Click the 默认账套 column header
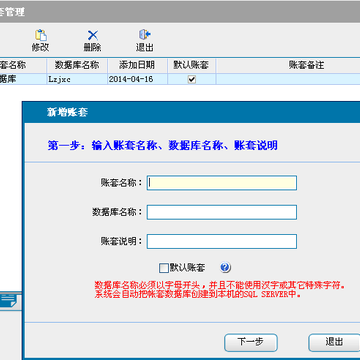The image size is (360, 360). coord(191,65)
